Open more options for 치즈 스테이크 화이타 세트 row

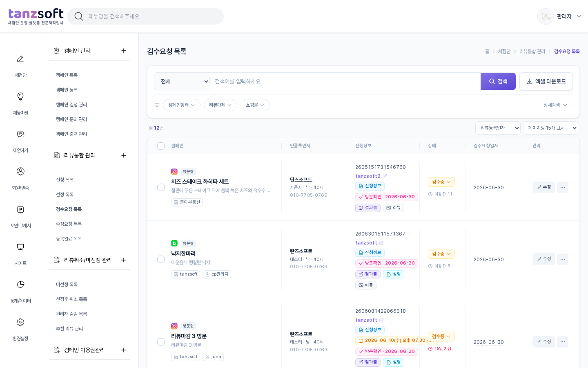tap(563, 187)
